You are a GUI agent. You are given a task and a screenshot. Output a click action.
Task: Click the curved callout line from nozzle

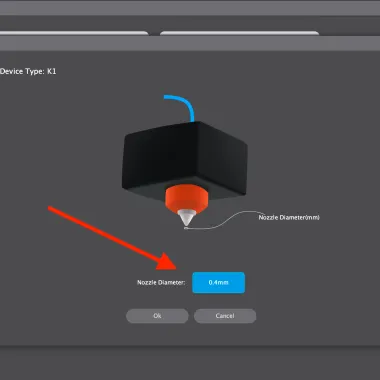pyautogui.click(x=223, y=221)
